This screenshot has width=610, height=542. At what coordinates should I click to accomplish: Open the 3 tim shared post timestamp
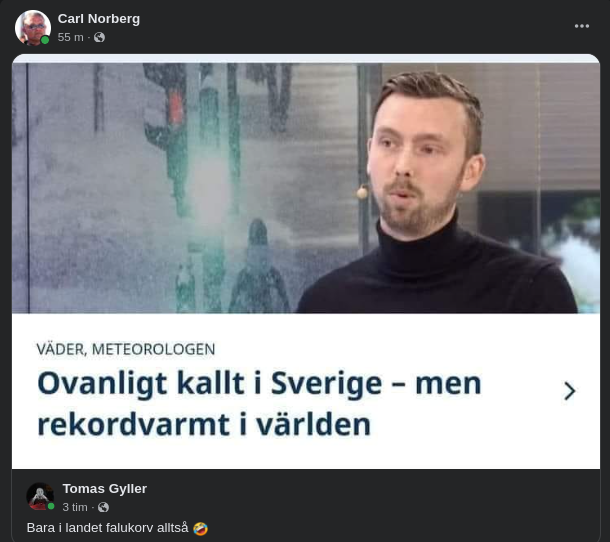pos(75,507)
